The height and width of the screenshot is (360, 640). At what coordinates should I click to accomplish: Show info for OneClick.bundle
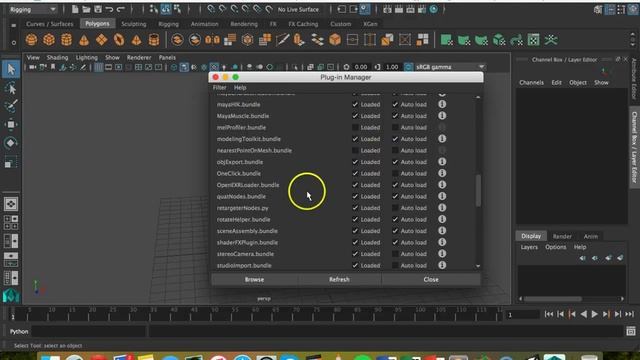[442, 173]
